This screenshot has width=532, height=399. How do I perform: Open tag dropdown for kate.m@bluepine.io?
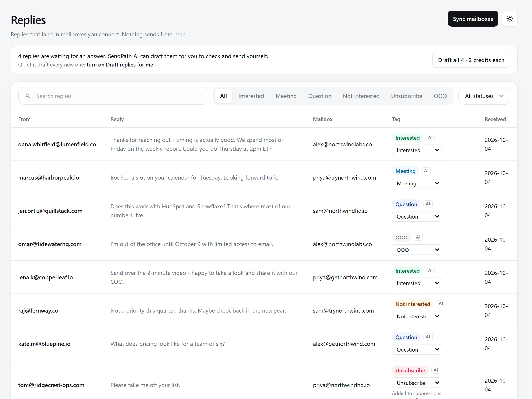click(416, 349)
